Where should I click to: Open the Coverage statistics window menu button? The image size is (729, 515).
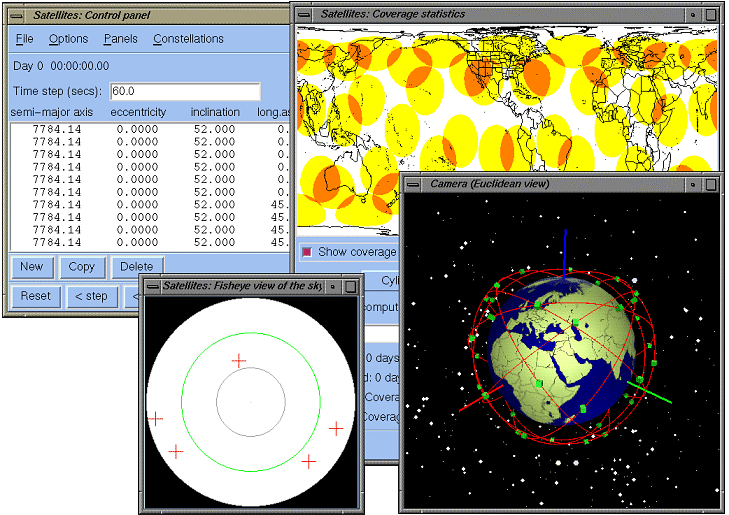coord(304,14)
